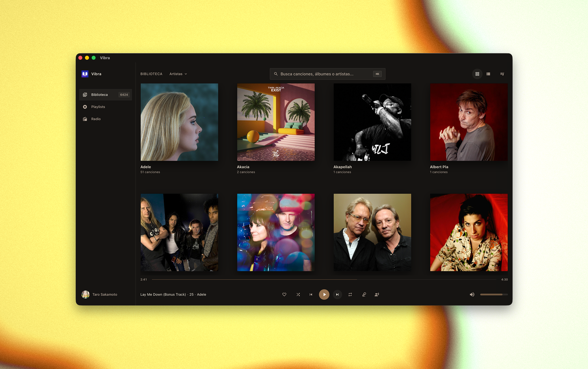Click the green fullscreen window button

pyautogui.click(x=94, y=58)
